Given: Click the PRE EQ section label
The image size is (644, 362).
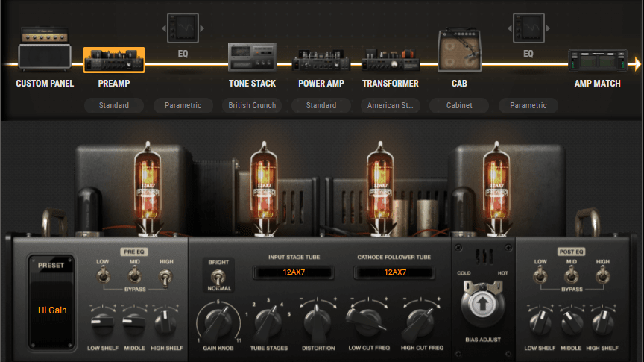Looking at the screenshot, I should (134, 252).
